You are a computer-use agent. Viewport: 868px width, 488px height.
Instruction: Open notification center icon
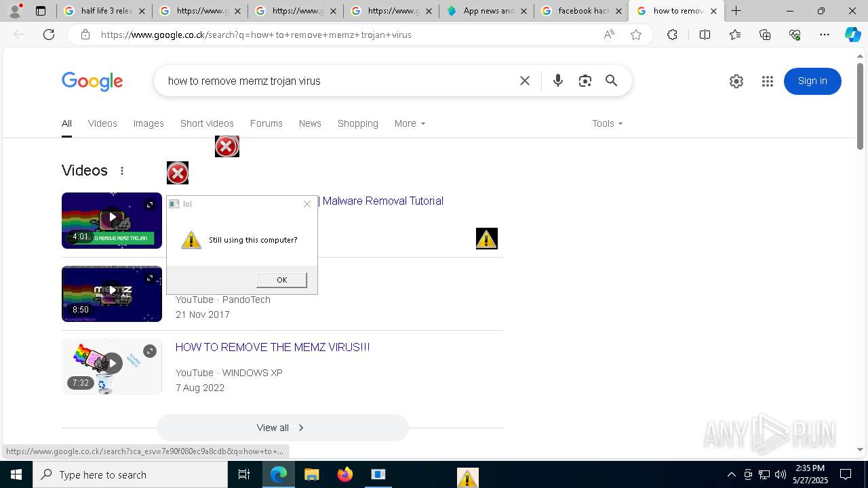tap(846, 474)
